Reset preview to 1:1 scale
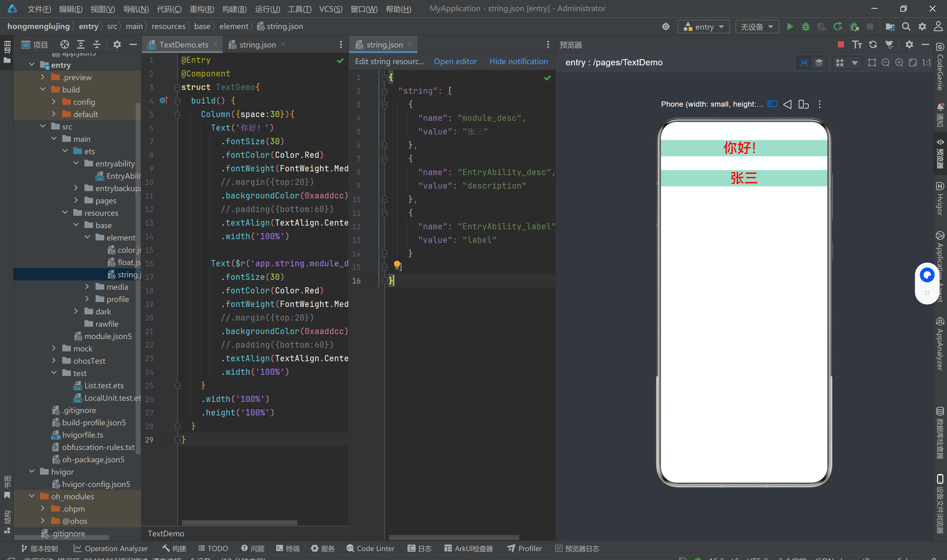This screenshot has width=947, height=560. point(927,63)
